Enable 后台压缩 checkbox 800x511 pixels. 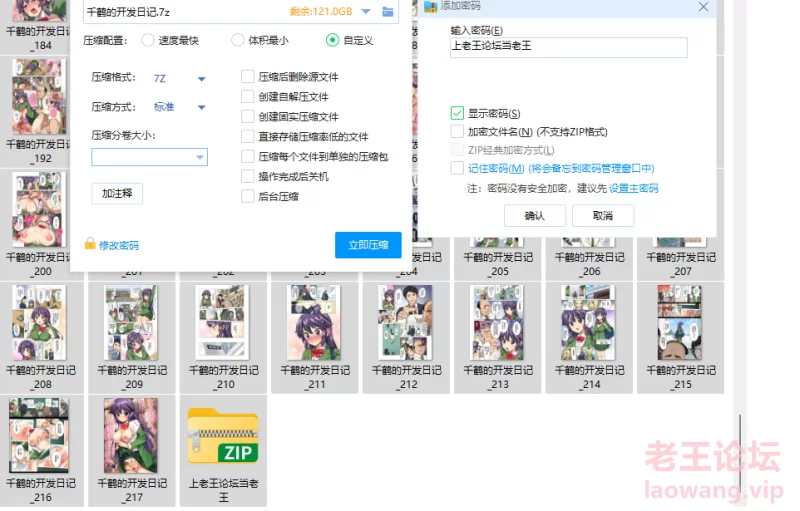coord(247,196)
